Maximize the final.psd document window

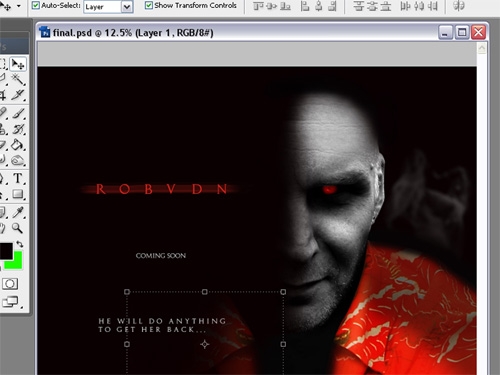tap(462, 32)
